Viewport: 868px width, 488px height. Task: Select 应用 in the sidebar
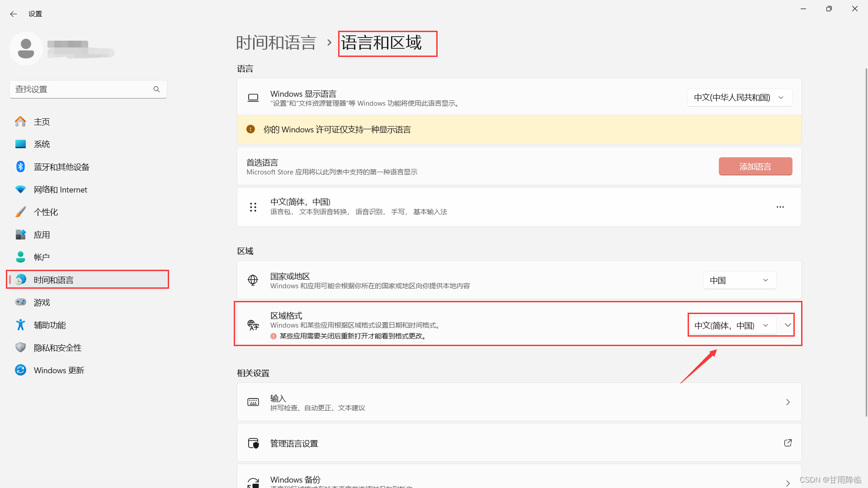88,235
